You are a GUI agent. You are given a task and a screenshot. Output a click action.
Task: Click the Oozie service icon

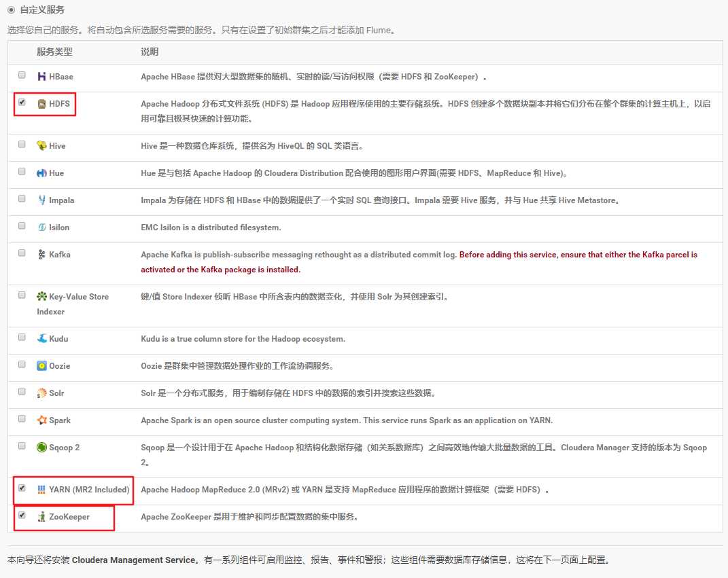[x=41, y=365]
